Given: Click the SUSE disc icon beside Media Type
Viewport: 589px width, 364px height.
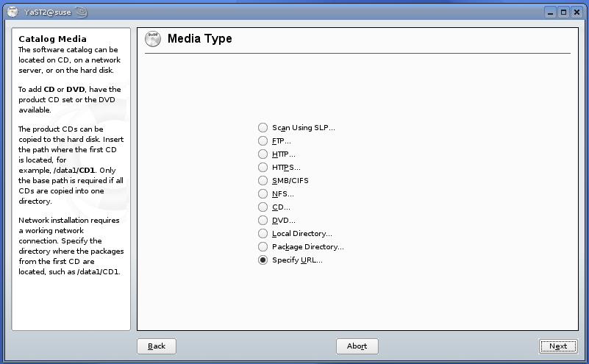Looking at the screenshot, I should [x=153, y=39].
